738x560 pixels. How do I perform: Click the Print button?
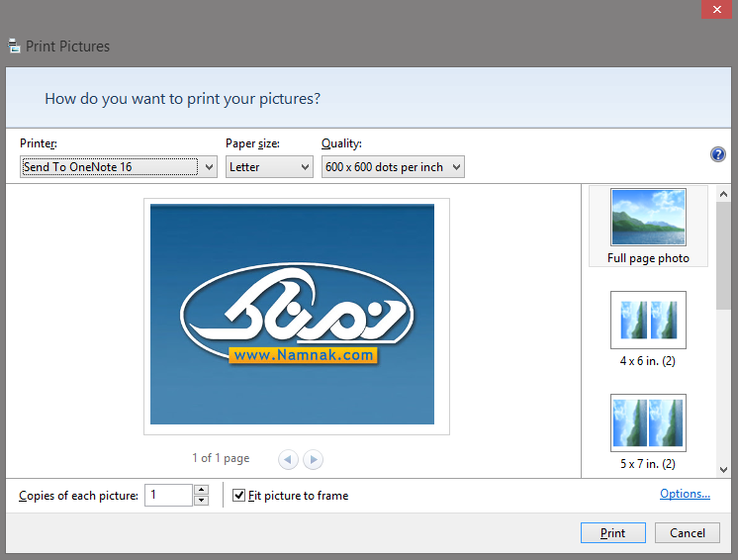612,532
